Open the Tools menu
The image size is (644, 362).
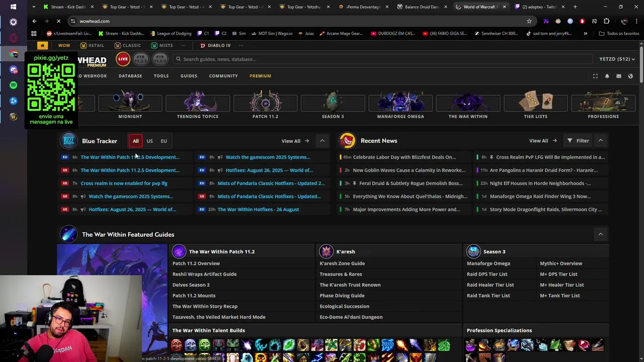point(161,76)
